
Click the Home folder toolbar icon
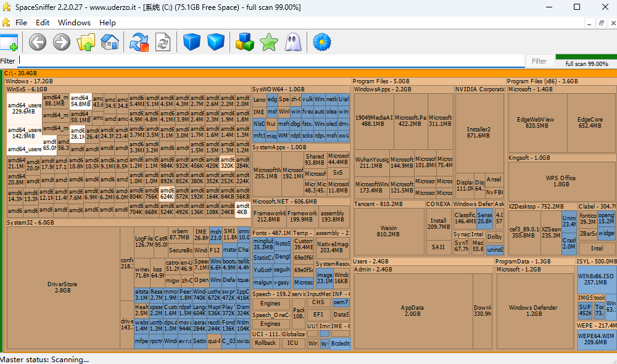[110, 42]
